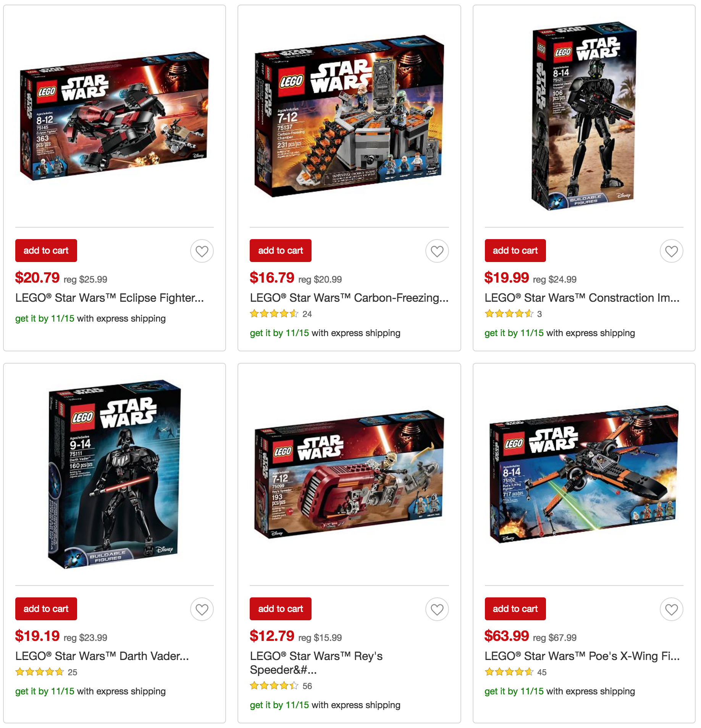Heart the Darth Vader buildable figure
701x728 pixels.
point(202,609)
